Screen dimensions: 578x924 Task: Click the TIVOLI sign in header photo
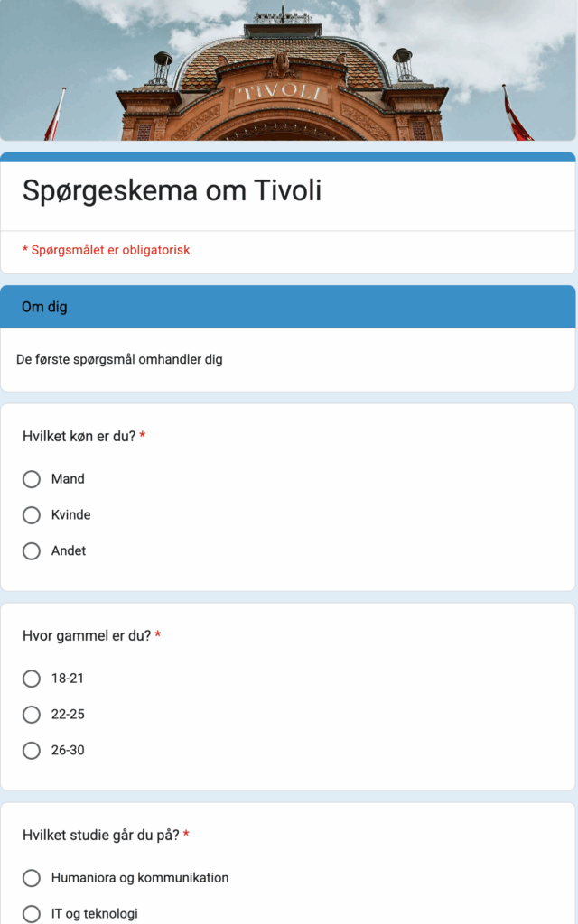282,93
